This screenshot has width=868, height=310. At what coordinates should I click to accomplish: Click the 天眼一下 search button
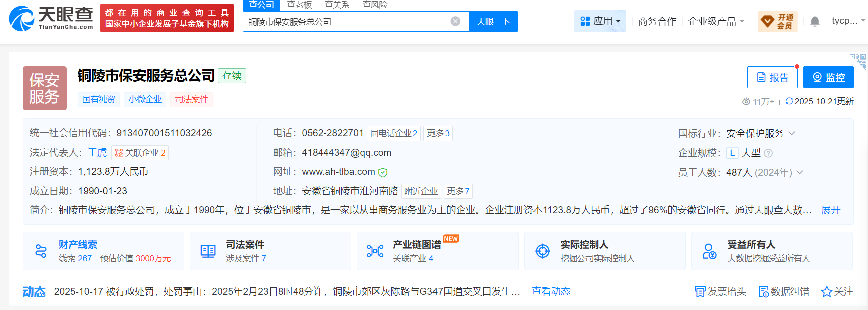(493, 21)
